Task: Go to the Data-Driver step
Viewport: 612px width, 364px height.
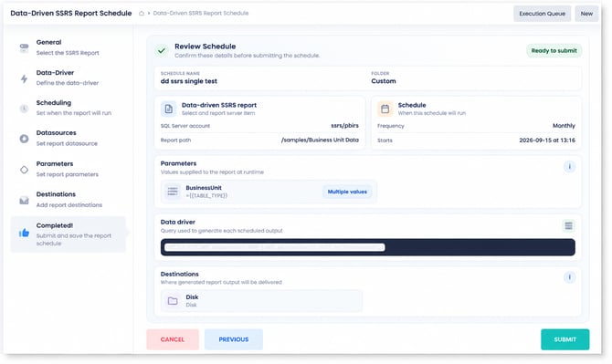Action: [69, 78]
